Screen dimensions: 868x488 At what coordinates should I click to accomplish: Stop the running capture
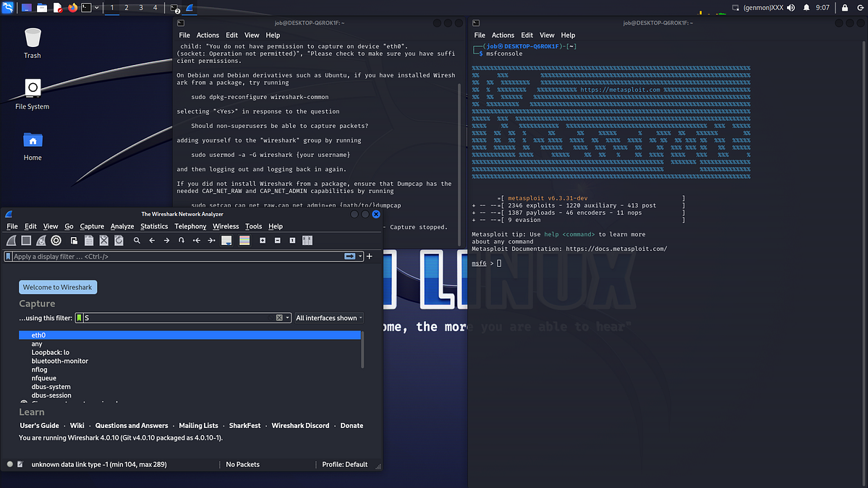pos(25,240)
